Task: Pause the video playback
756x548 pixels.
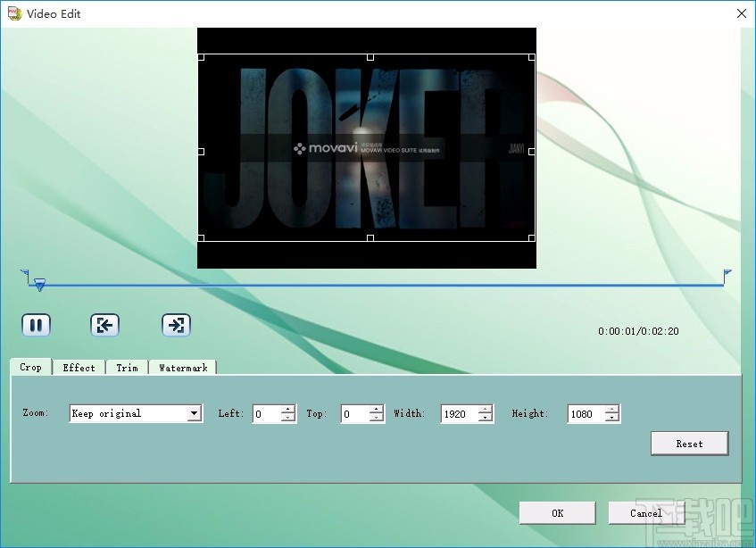Action: 36,325
